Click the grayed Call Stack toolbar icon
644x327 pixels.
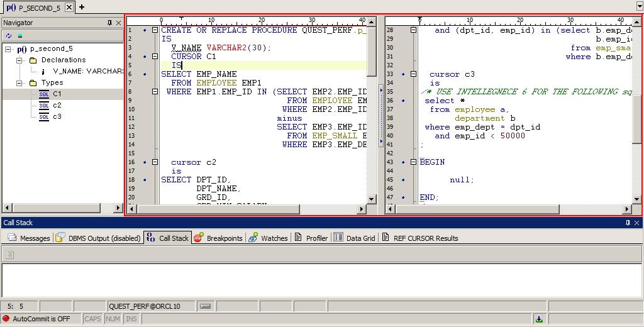tap(10, 255)
